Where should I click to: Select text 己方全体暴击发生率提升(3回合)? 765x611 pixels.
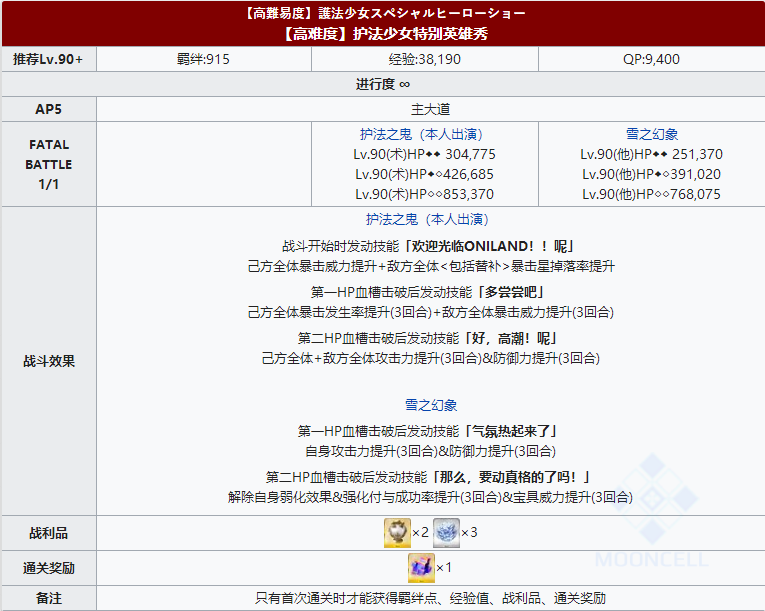(340, 312)
